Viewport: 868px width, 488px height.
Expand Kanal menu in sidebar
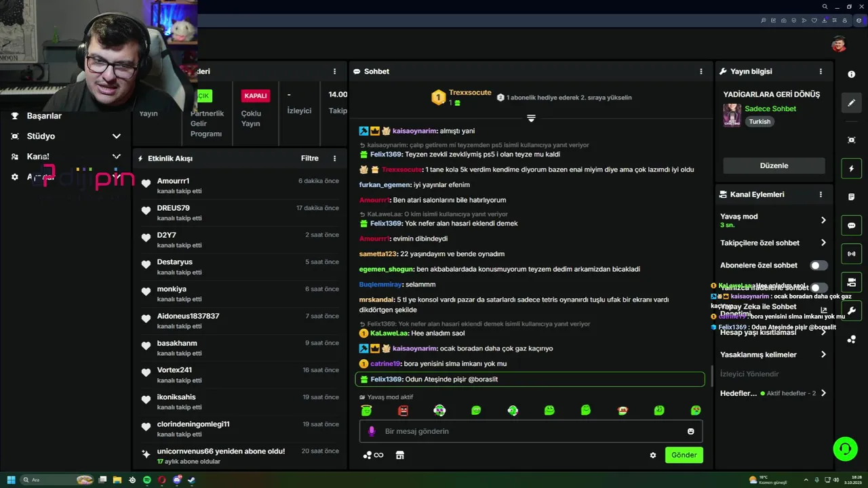click(x=116, y=157)
